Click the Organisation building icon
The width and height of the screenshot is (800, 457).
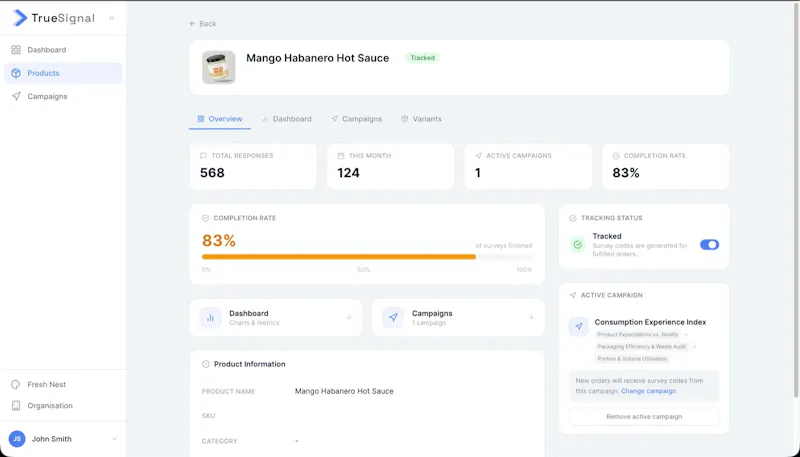(16, 405)
